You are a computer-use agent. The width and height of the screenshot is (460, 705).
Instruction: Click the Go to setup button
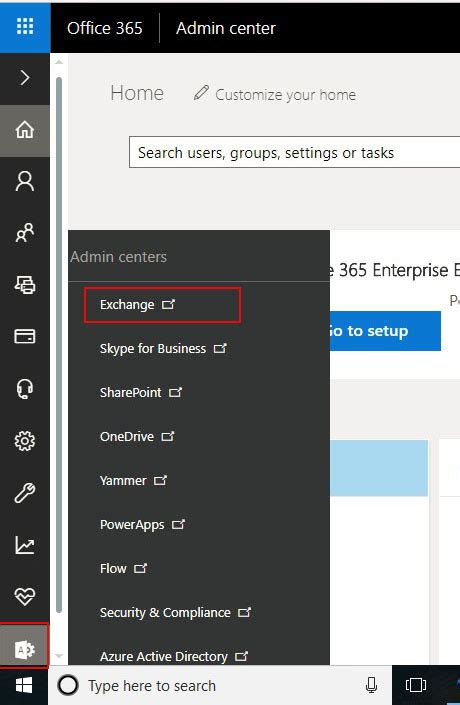tap(385, 331)
